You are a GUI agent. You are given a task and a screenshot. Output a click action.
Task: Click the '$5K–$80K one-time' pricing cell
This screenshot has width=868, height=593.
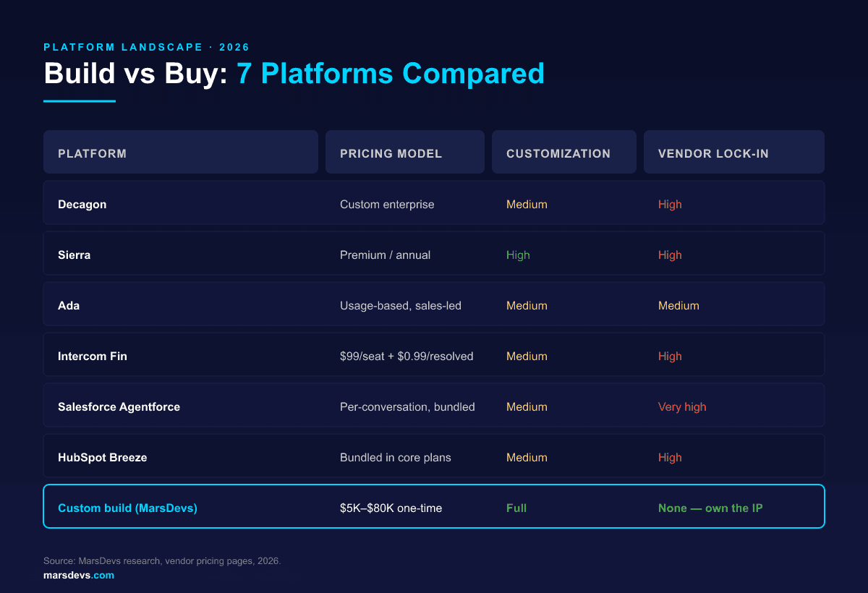[391, 508]
